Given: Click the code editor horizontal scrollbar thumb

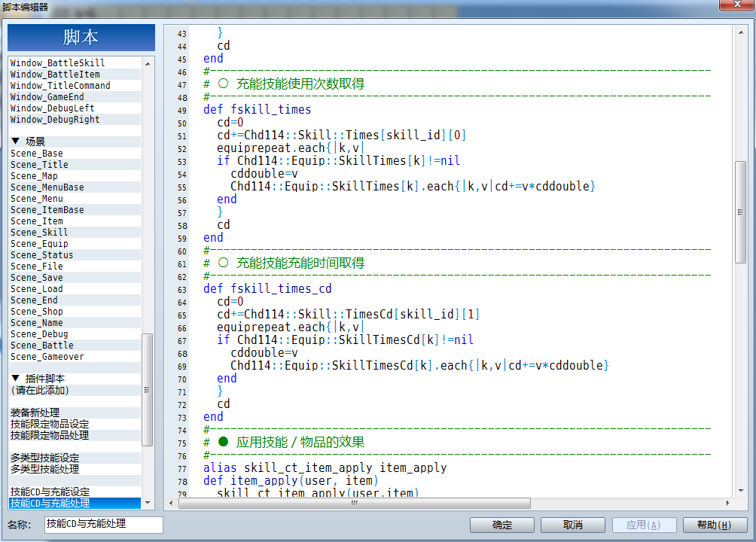Looking at the screenshot, I should click(355, 503).
